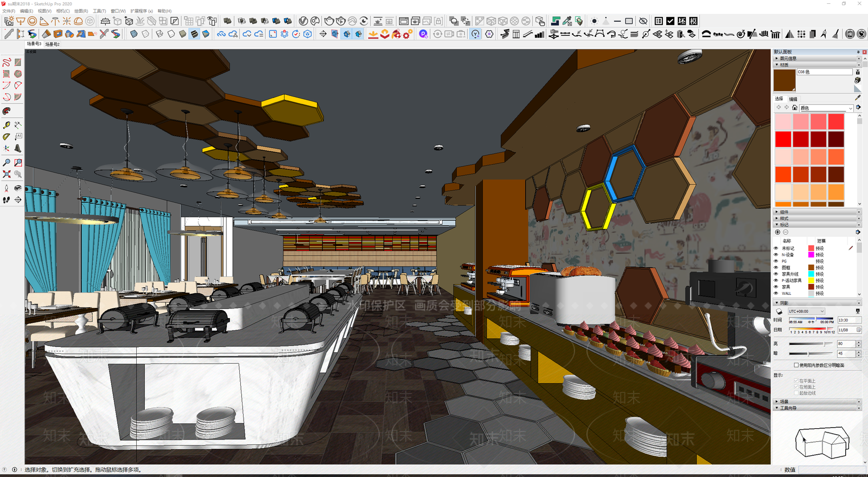
Task: Toggle shadows display icon in shadow panel
Action: click(779, 312)
